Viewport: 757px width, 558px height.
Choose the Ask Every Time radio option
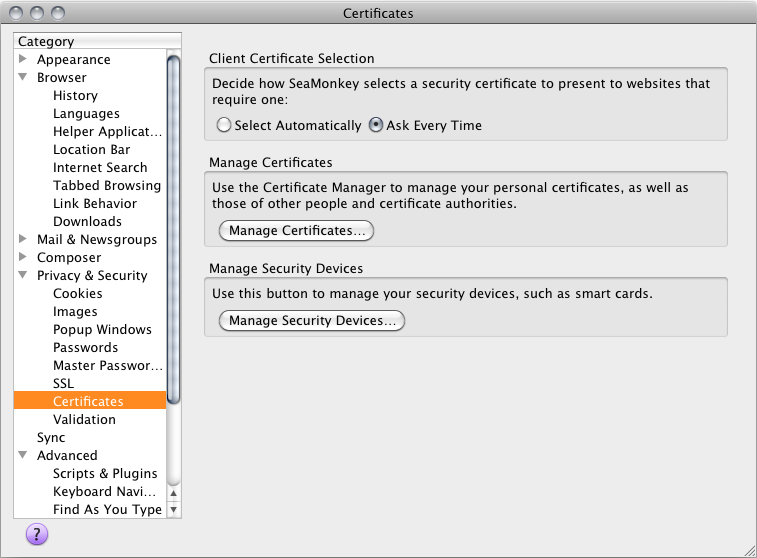click(376, 125)
